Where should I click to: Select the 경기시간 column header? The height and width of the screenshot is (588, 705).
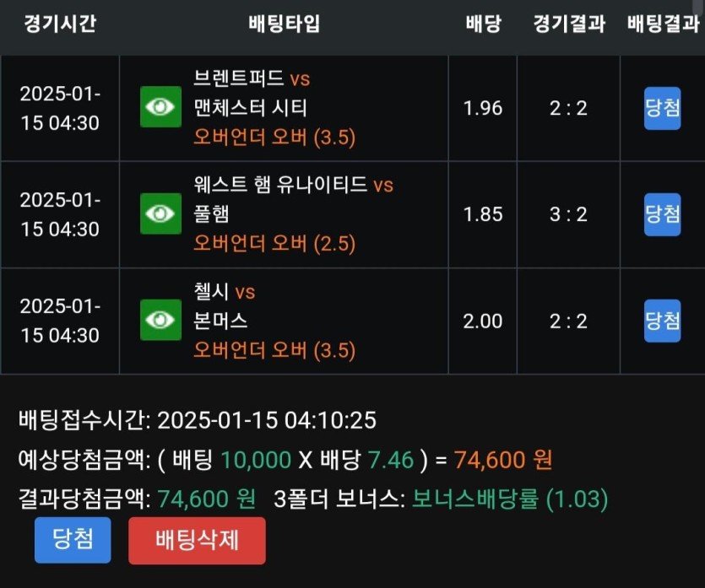pyautogui.click(x=59, y=23)
